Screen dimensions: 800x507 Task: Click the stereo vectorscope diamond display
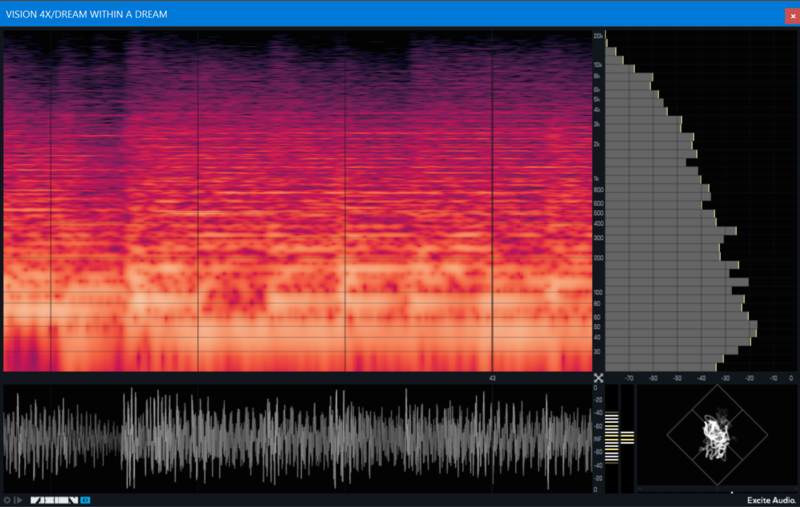(716, 435)
